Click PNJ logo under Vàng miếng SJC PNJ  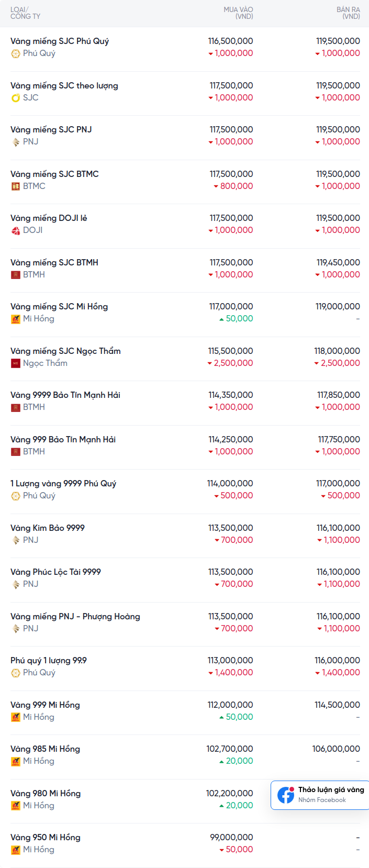(x=16, y=142)
